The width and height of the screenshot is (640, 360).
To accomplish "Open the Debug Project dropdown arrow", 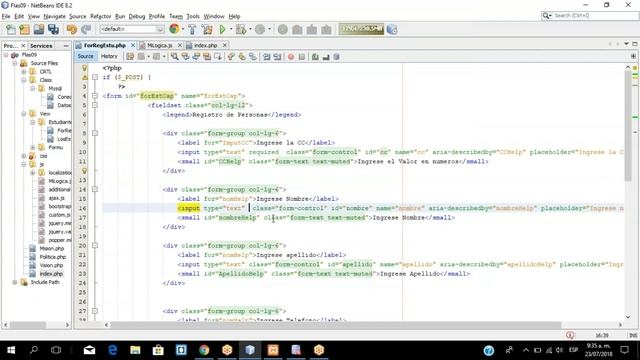I will 249,29.
